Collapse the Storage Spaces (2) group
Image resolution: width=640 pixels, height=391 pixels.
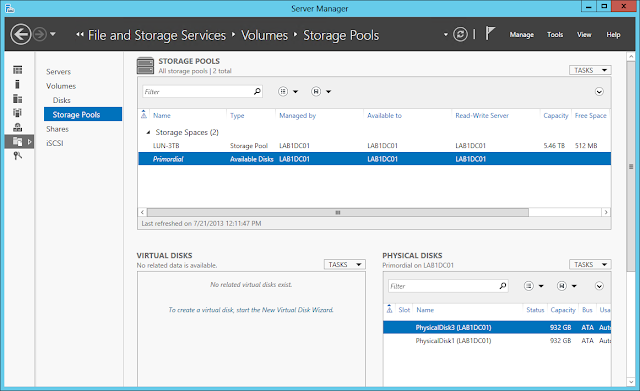[148, 132]
